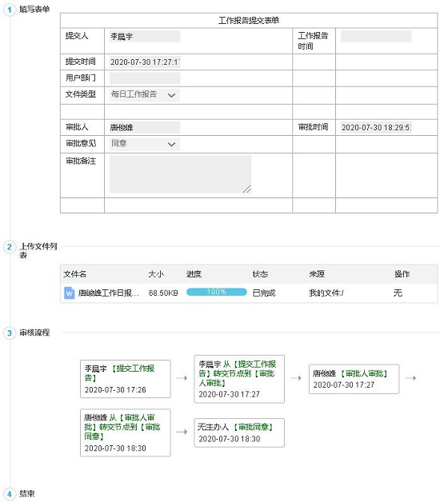
Task: Click the 提交时间 field 2020-07-30 17:27
Action: click(145, 62)
